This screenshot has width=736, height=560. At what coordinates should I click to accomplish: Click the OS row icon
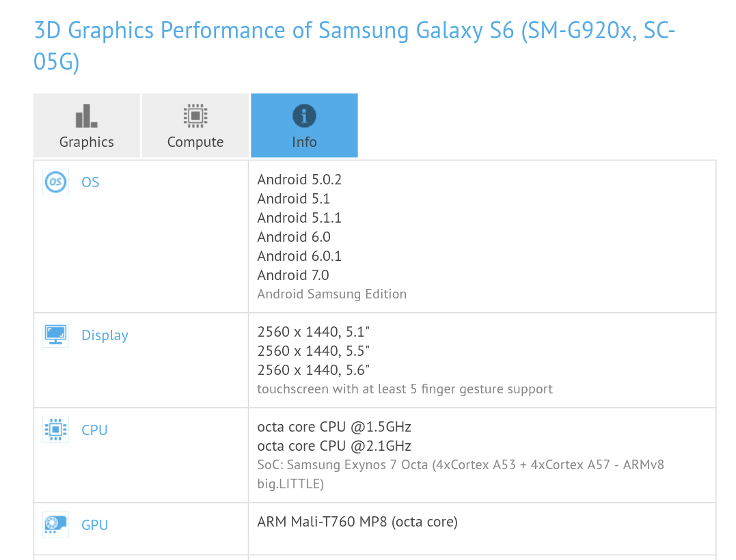click(55, 182)
